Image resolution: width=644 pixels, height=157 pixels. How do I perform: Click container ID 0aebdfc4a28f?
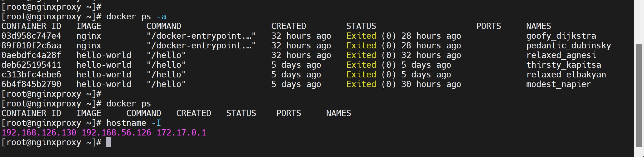coord(31,55)
